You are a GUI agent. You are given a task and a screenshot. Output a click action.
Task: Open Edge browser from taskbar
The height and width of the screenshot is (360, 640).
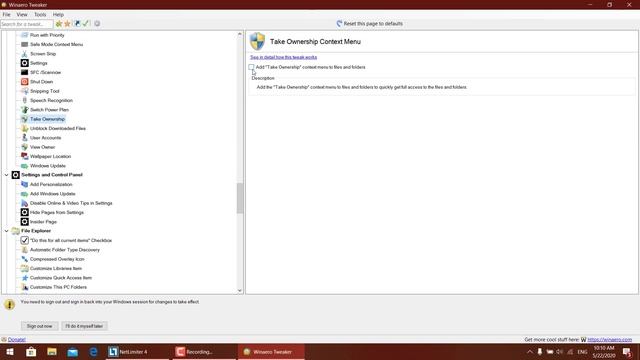(x=93, y=352)
